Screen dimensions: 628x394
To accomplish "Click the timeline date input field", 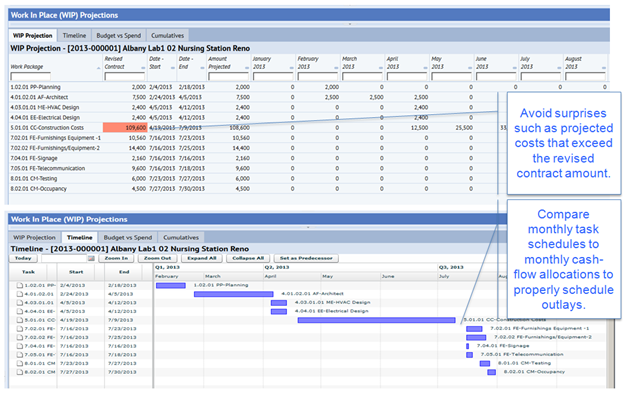I will click(64, 259).
